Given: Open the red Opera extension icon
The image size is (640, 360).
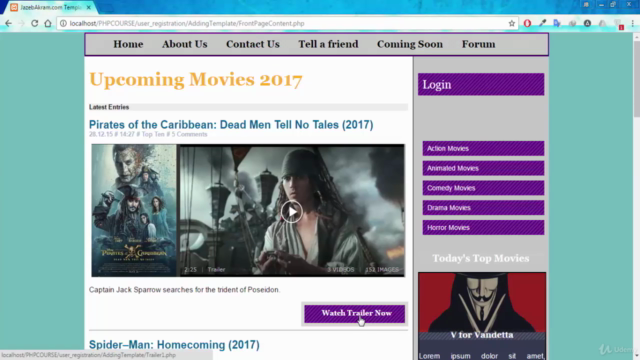Looking at the screenshot, I should 527,23.
